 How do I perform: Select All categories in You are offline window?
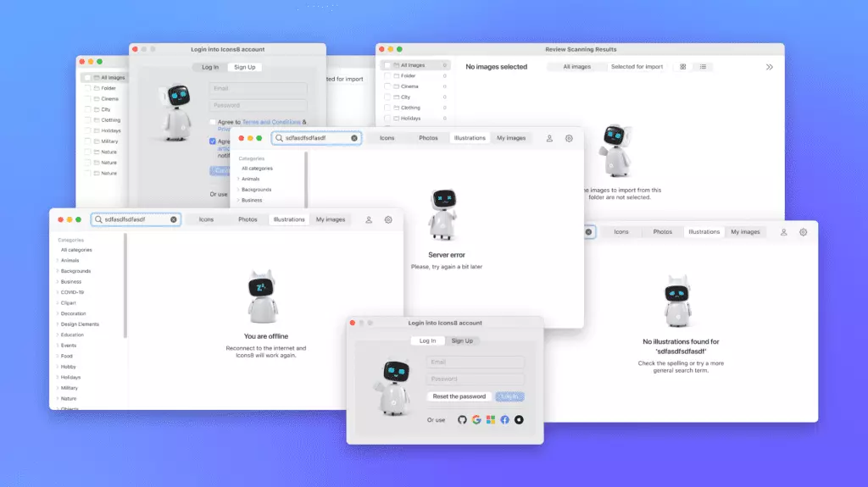pyautogui.click(x=76, y=250)
